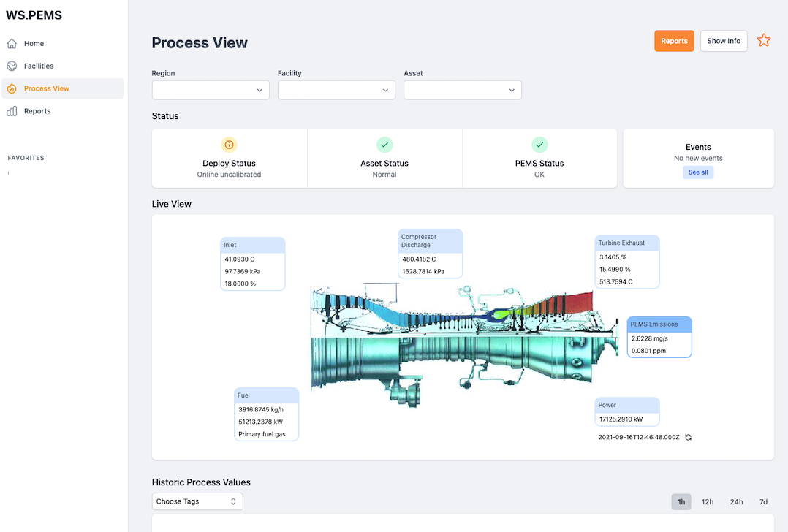The height and width of the screenshot is (532, 788).
Task: Click the PEMS Status checkmark icon
Action: click(x=539, y=145)
